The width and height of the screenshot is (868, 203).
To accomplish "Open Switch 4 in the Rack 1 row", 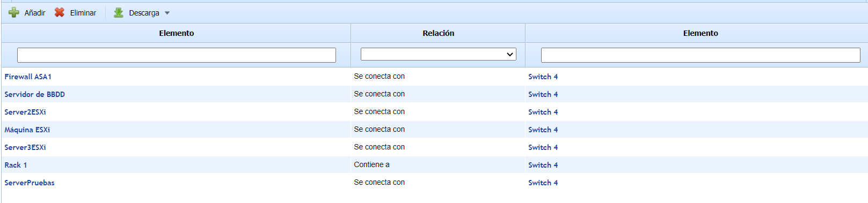I will click(543, 165).
